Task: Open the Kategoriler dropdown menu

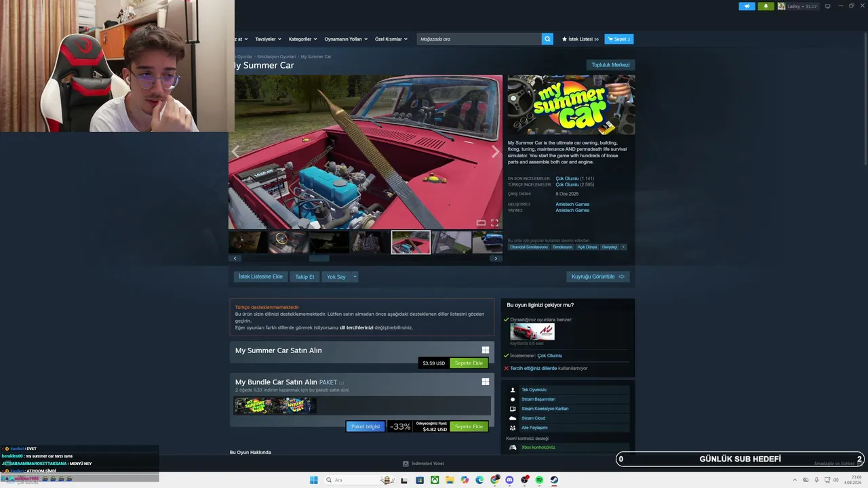Action: tap(302, 39)
